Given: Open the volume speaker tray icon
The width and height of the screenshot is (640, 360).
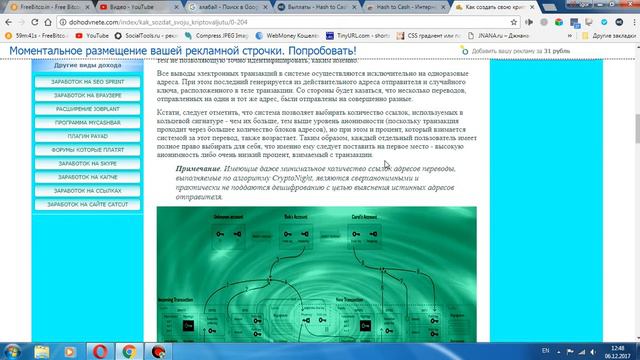Looking at the screenshot, I should pos(593,351).
